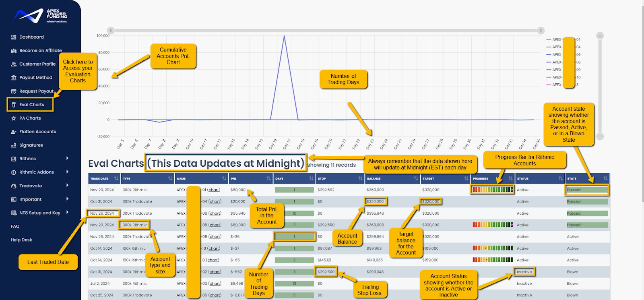
Task: Open chart link for account -08
Action: tap(215, 225)
